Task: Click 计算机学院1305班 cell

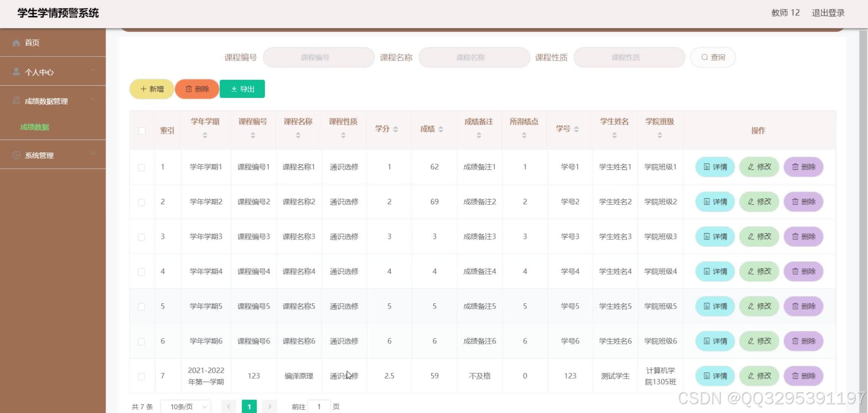Action: tap(660, 376)
